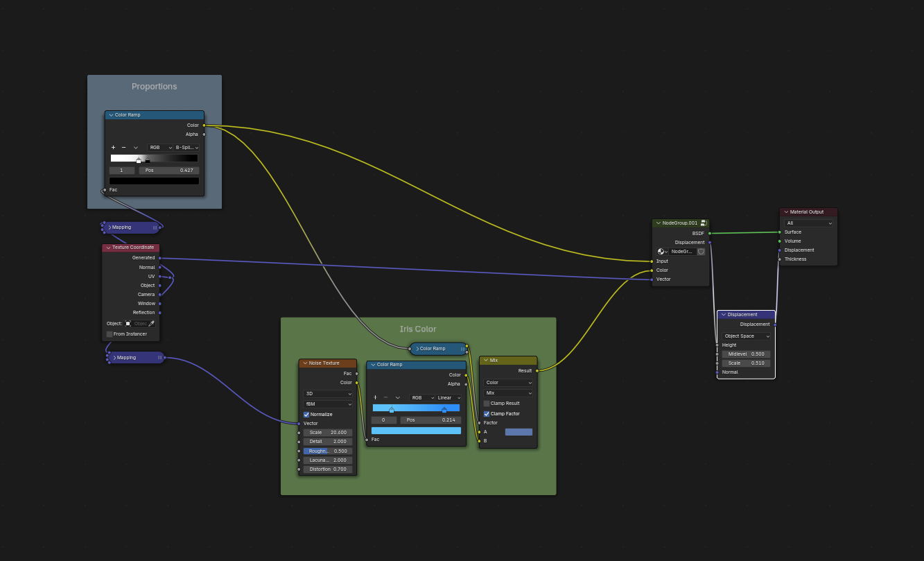Click the users count icon on NodeGroup.001 header
924x561 pixels.
click(704, 223)
